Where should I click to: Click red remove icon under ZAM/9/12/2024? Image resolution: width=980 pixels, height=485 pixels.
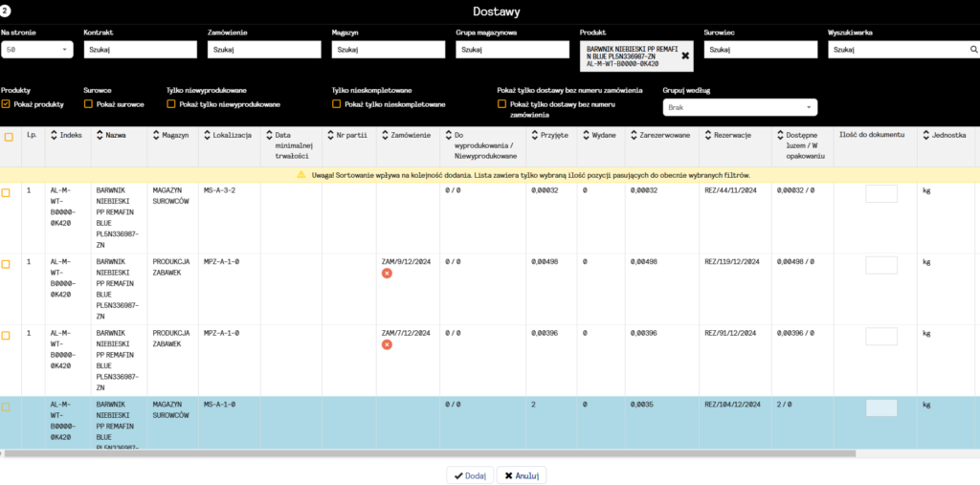(x=387, y=274)
